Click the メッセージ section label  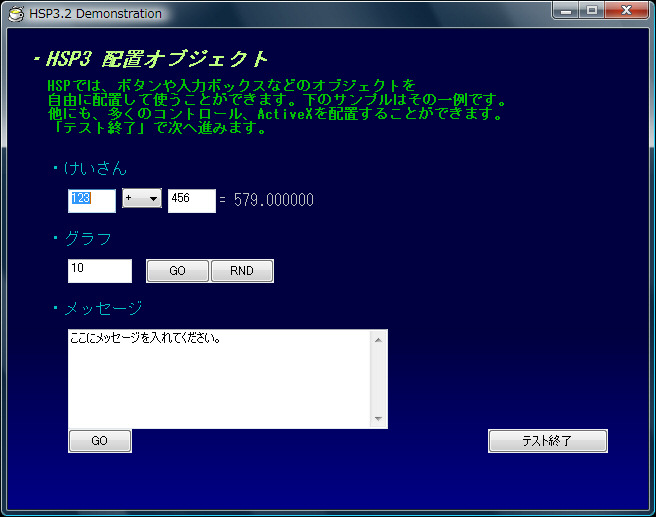103,308
